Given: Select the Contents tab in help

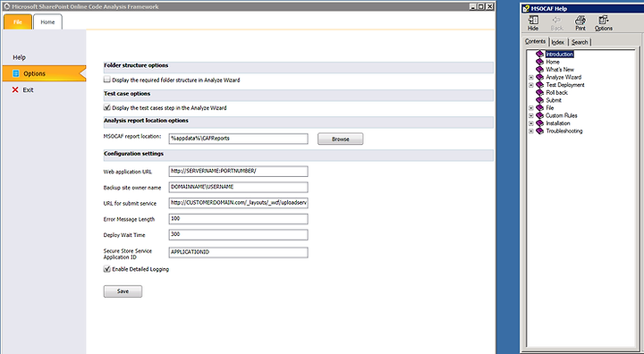Looking at the screenshot, I should 536,41.
